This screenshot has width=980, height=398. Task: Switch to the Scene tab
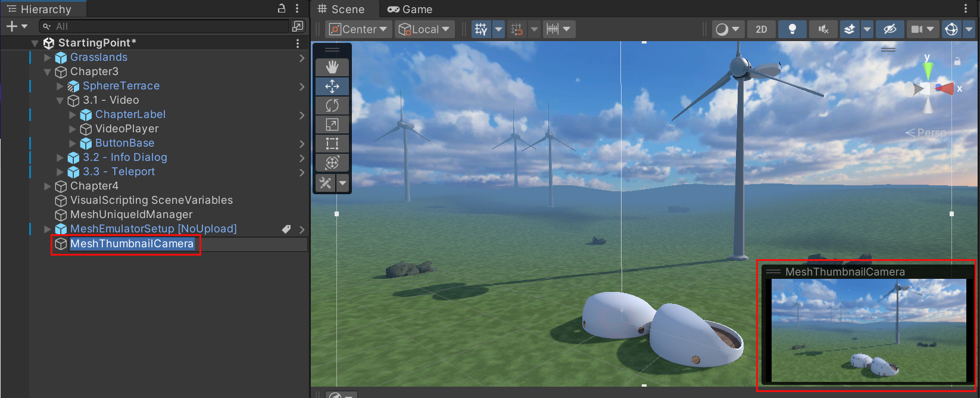(x=341, y=9)
